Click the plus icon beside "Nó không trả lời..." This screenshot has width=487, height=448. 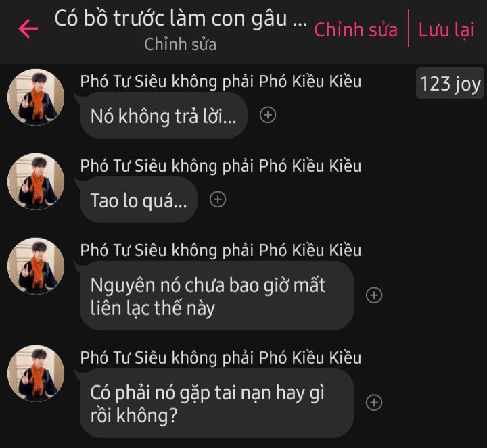tap(268, 115)
